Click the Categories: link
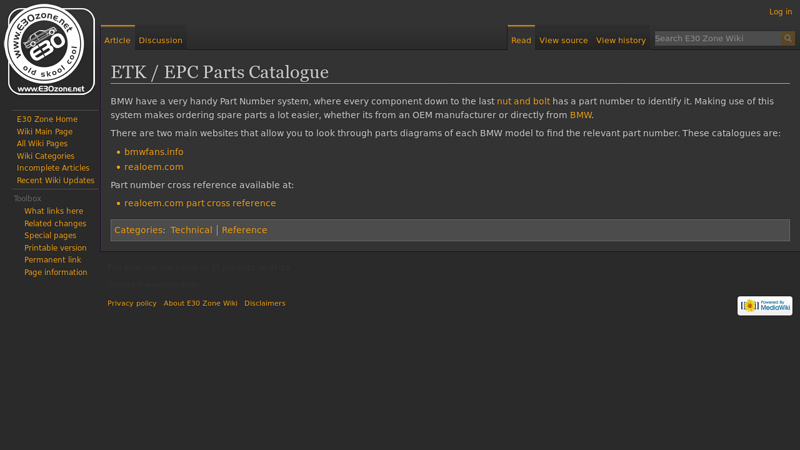This screenshot has width=800, height=450. coord(139,230)
